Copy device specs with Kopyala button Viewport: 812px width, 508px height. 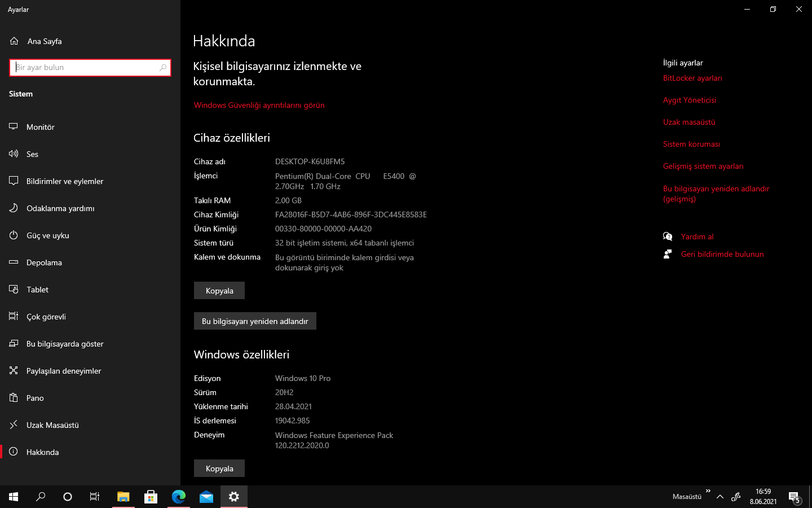[x=219, y=291]
